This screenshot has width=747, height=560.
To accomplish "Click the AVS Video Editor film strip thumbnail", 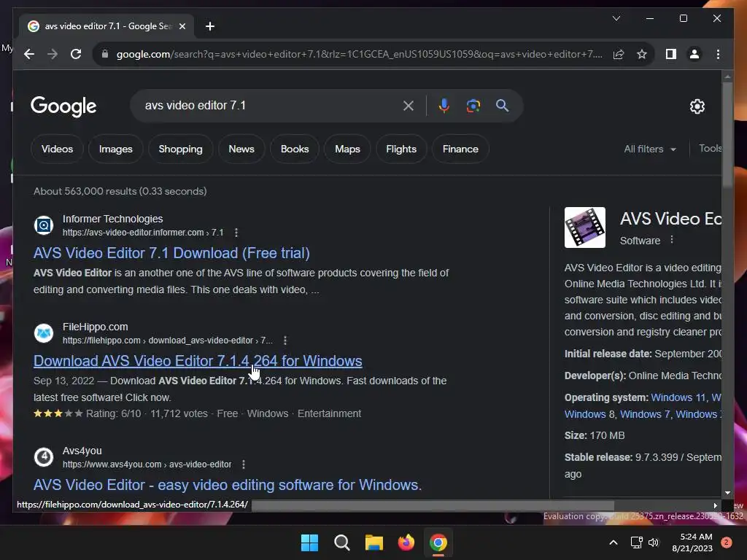I will pyautogui.click(x=585, y=227).
